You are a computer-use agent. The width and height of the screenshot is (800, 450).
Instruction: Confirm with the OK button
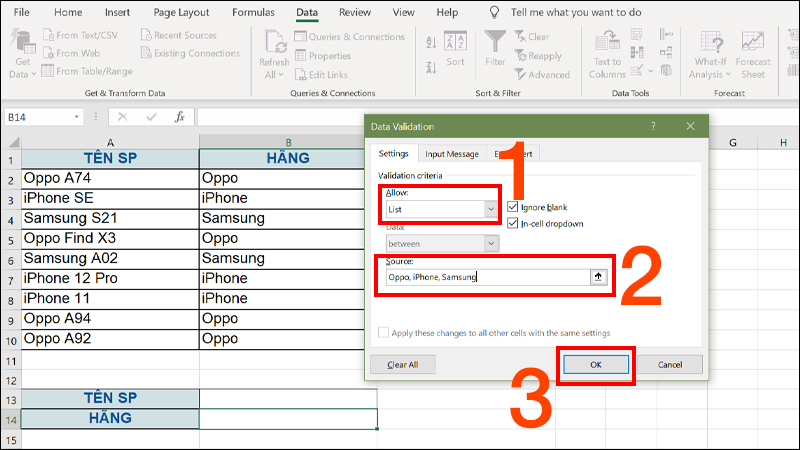coord(596,364)
